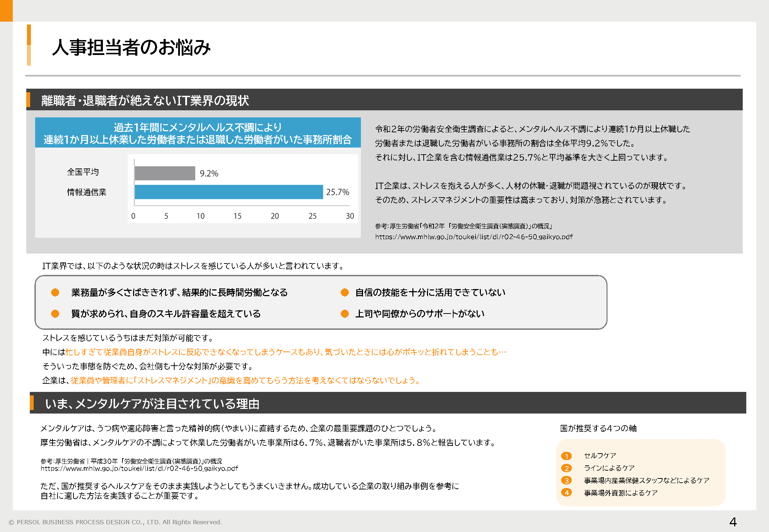Screen dimensions: 769x532
Task: Click the orange bullet beside 自信の技能
Action: click(x=345, y=292)
